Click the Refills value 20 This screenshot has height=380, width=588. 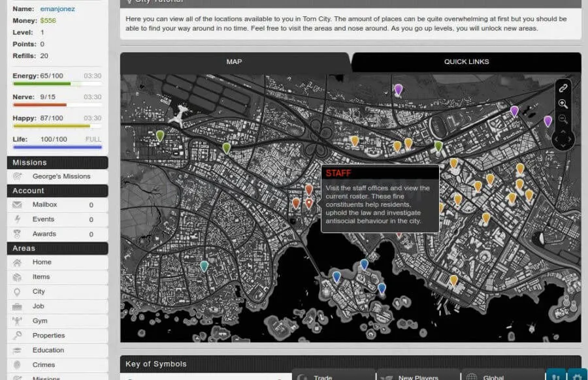(x=44, y=56)
